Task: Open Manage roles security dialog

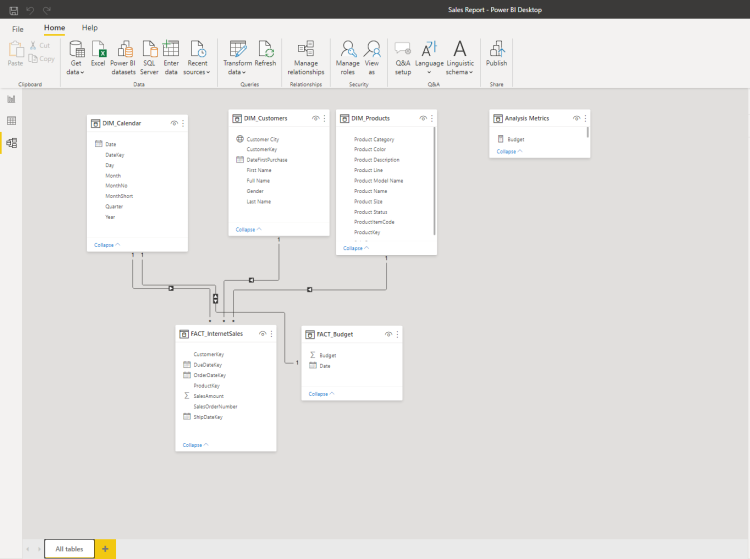Action: click(348, 57)
